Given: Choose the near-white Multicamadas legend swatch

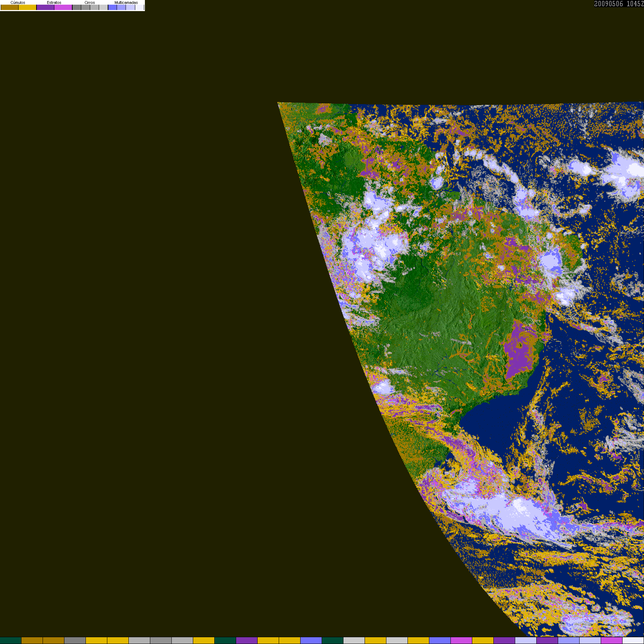Looking at the screenshot, I should 139,8.
